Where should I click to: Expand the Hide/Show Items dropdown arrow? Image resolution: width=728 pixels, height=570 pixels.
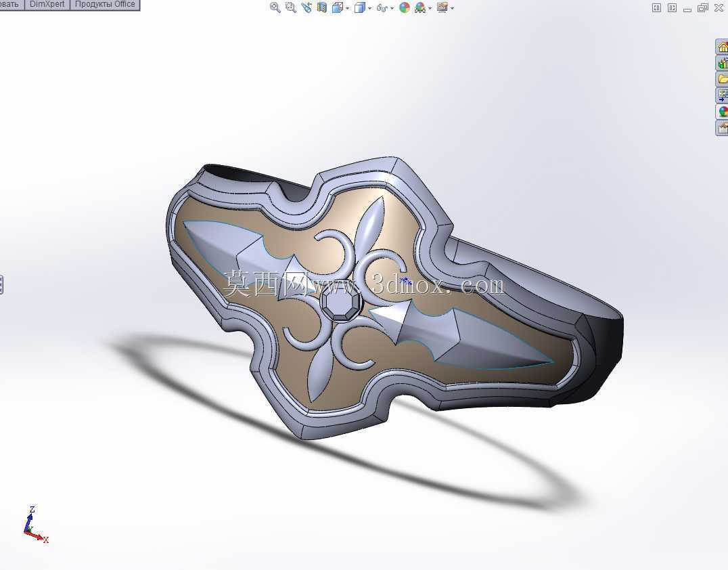(x=392, y=8)
